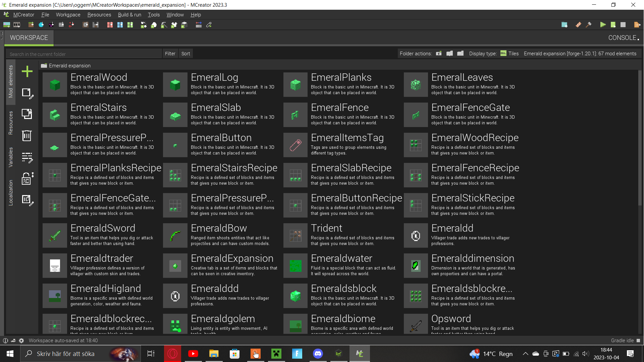The height and width of the screenshot is (362, 644).
Task: Open the Build & run menu
Action: coord(129,15)
